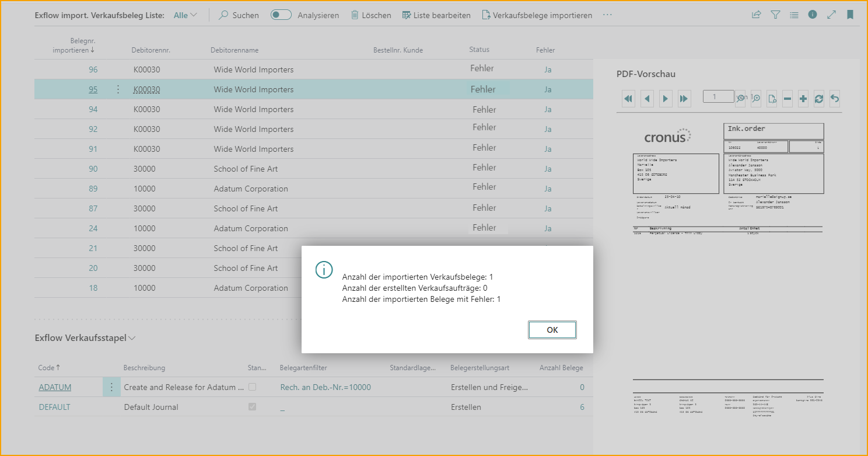Enable the standard checkbox for ADATUM
This screenshot has height=456, width=868.
click(x=252, y=387)
